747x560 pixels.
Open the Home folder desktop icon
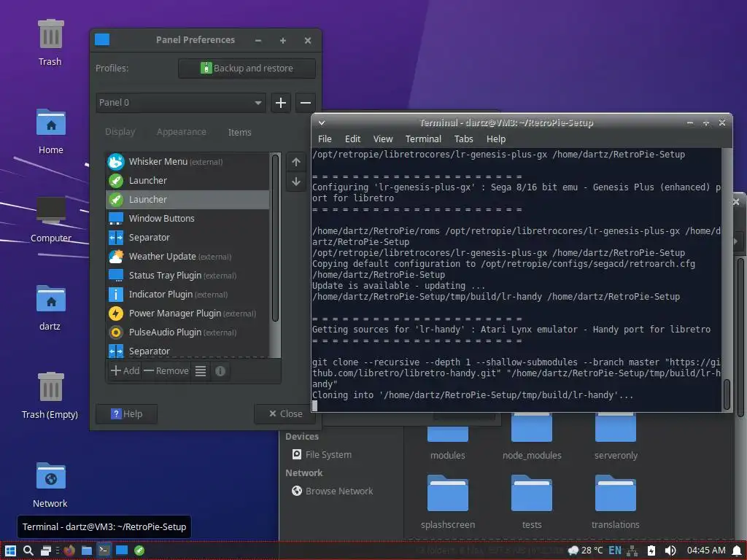(x=50, y=131)
